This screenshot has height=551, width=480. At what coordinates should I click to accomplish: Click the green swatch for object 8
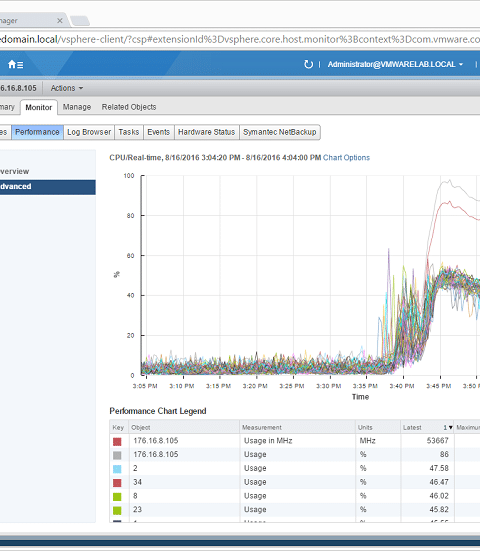117,497
